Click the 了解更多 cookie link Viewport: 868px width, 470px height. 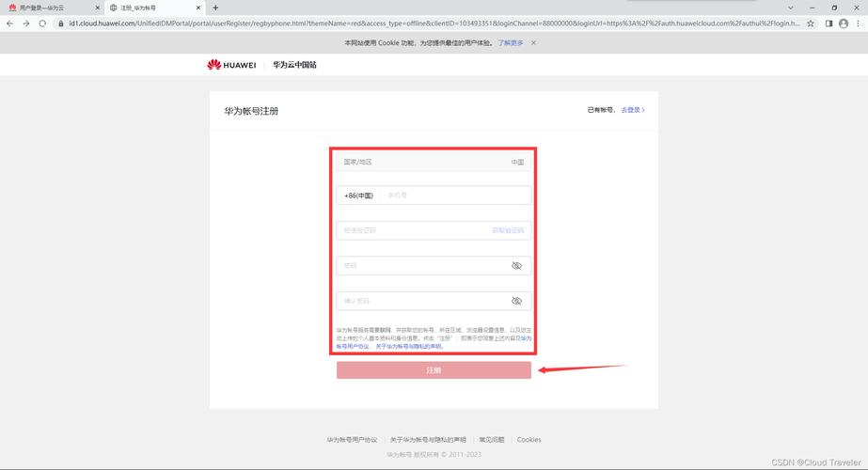(511, 42)
